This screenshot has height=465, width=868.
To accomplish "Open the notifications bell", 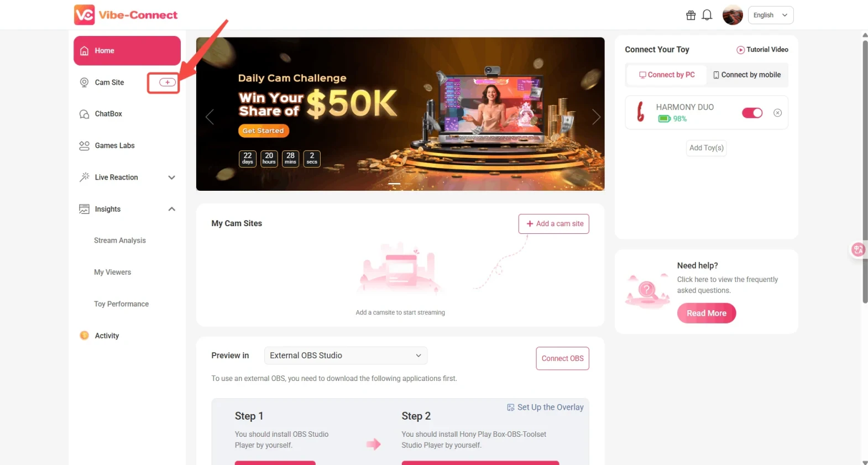I will point(707,15).
